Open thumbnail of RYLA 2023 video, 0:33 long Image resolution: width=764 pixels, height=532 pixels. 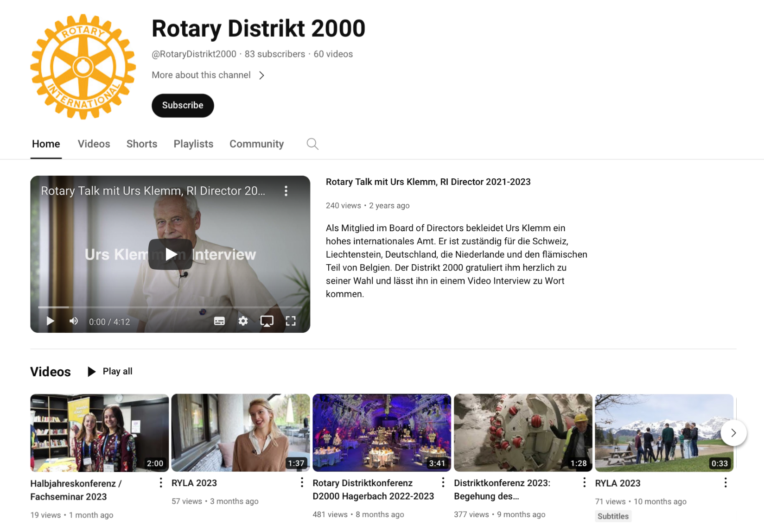pyautogui.click(x=664, y=433)
